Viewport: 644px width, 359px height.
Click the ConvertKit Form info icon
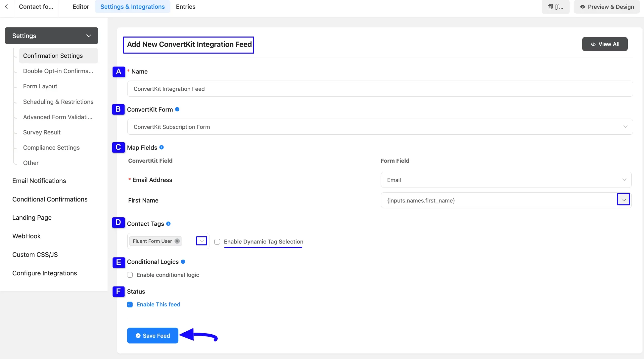(177, 109)
